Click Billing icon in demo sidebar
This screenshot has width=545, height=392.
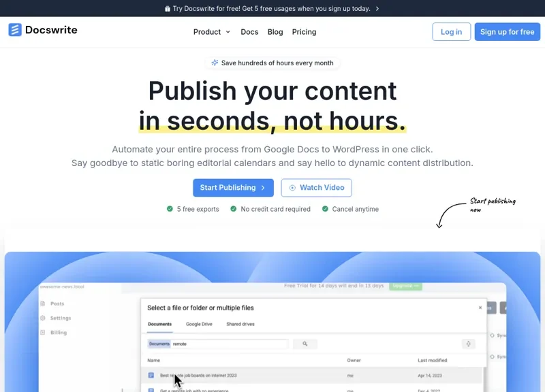point(43,332)
